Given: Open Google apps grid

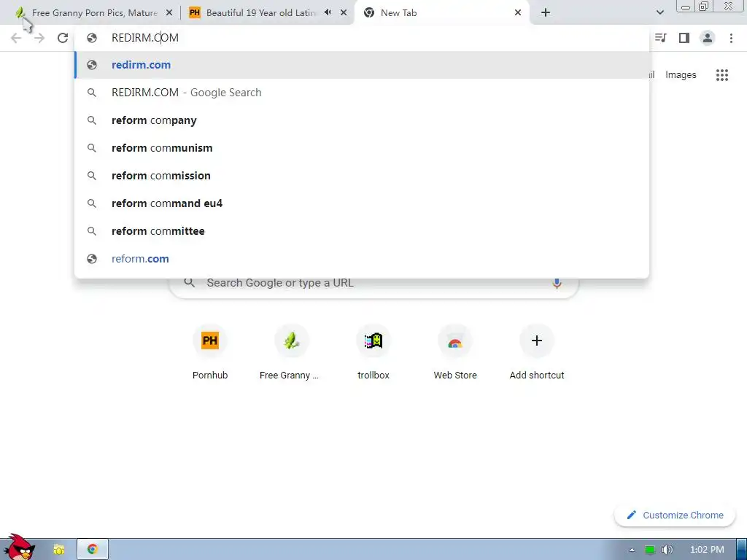Looking at the screenshot, I should [x=722, y=75].
